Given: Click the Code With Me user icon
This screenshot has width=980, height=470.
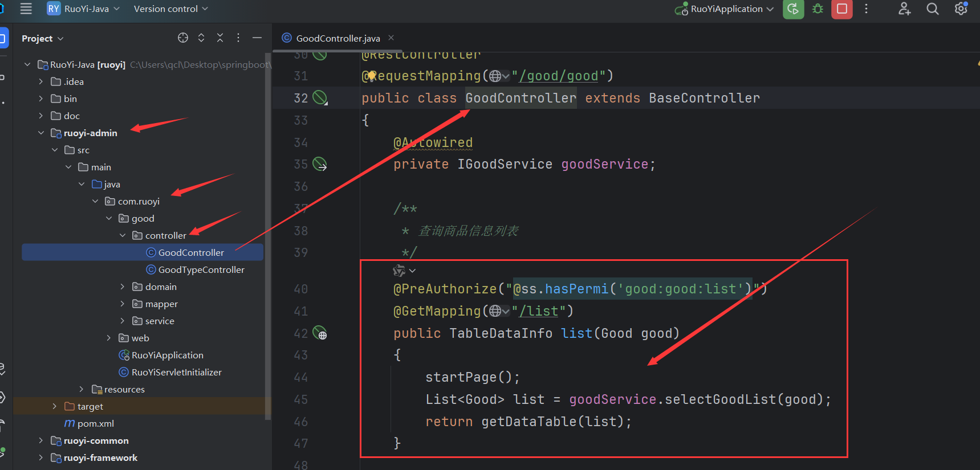Looking at the screenshot, I should coord(904,9).
